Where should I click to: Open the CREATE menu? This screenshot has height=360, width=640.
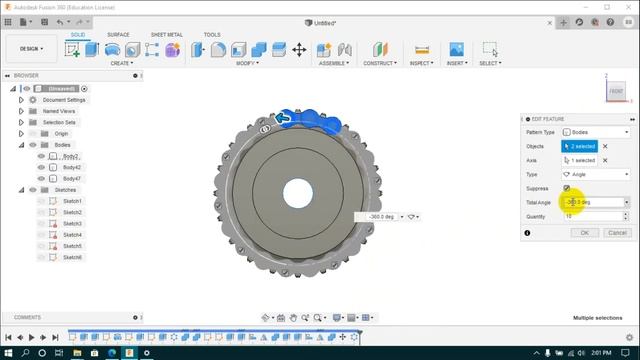pyautogui.click(x=122, y=63)
